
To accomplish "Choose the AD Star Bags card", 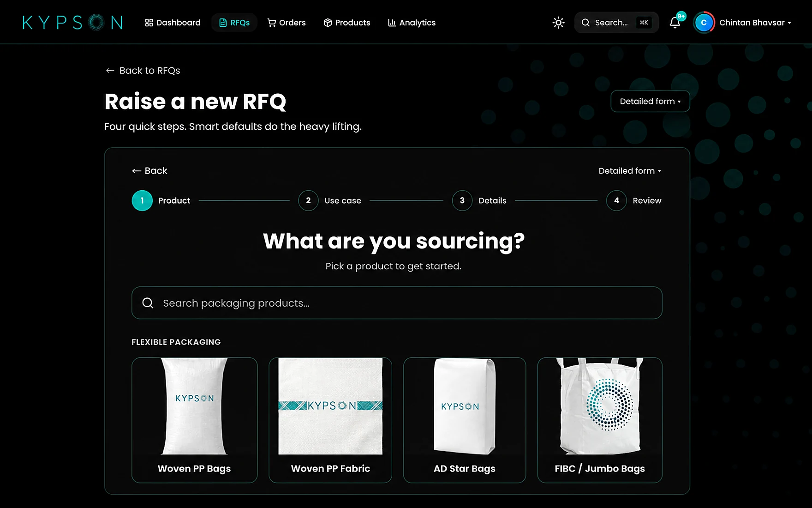I will click(465, 420).
